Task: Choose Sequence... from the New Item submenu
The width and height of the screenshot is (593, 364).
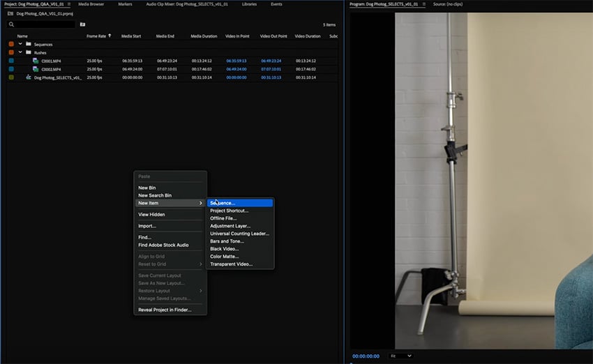Action: pyautogui.click(x=240, y=203)
